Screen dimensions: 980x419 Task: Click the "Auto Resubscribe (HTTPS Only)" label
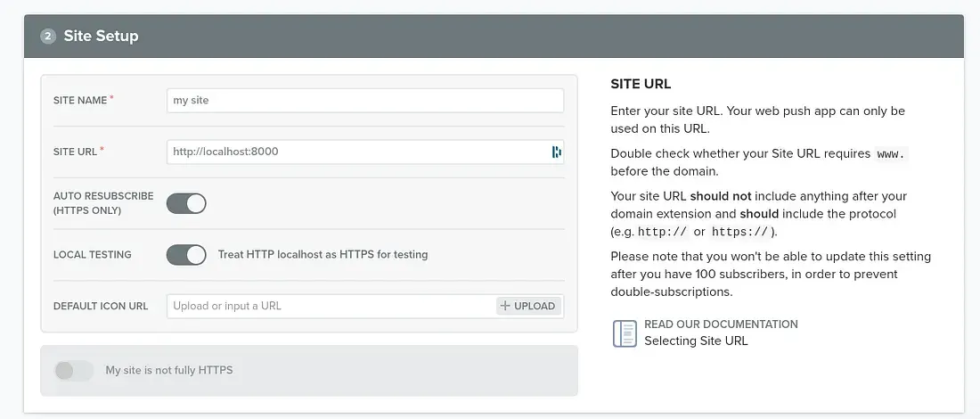click(x=103, y=203)
